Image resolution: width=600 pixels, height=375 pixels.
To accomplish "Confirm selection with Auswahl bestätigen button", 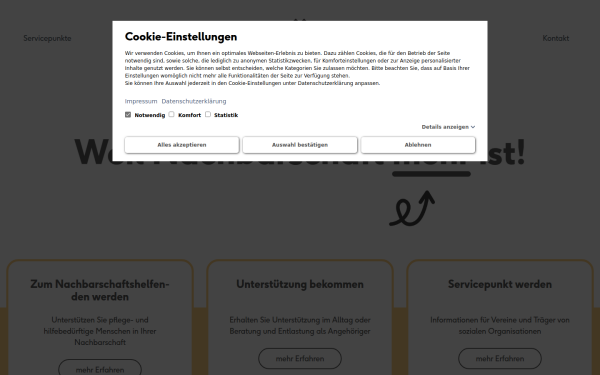I will tap(300, 145).
